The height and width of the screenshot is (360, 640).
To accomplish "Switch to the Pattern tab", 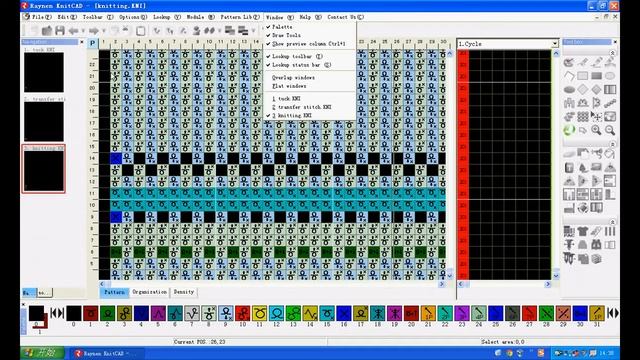I will 114,292.
